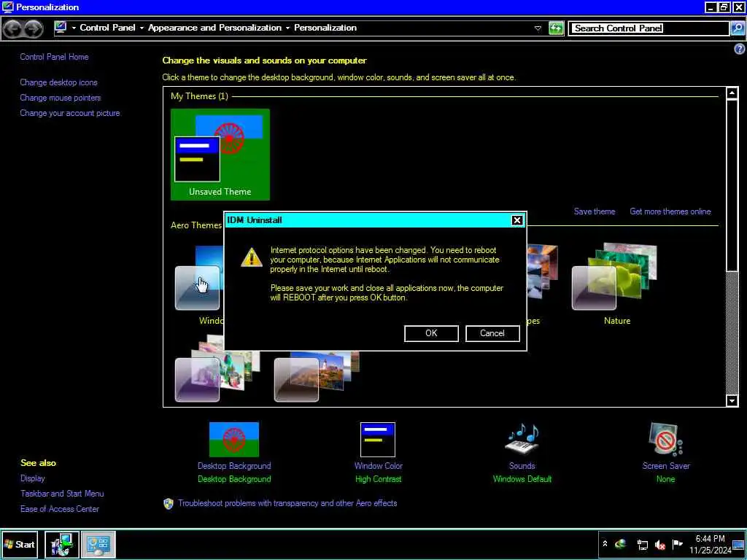Click the Action Center flag icon
The image size is (747, 560).
coord(677,544)
